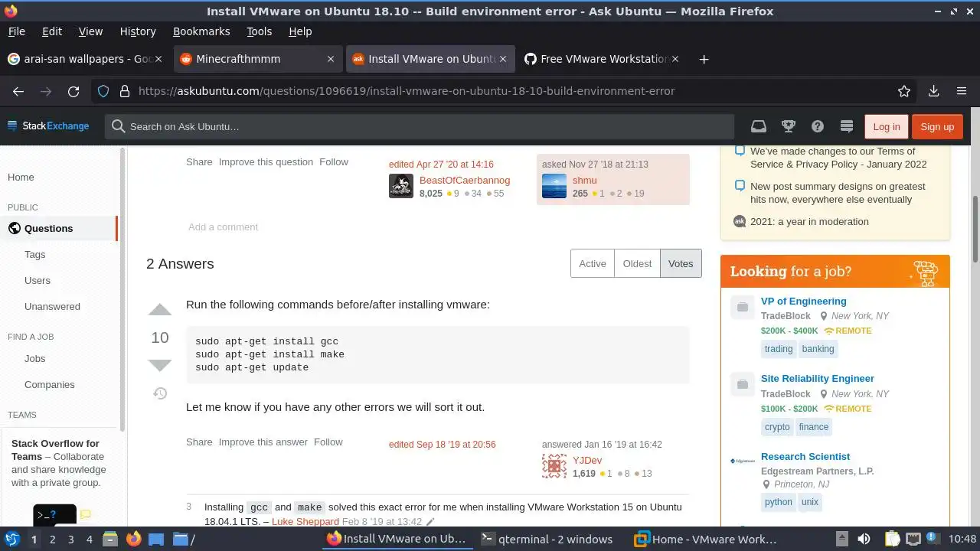The image size is (980, 551).
Task: Open the Bookmarks menu
Action: 201,31
